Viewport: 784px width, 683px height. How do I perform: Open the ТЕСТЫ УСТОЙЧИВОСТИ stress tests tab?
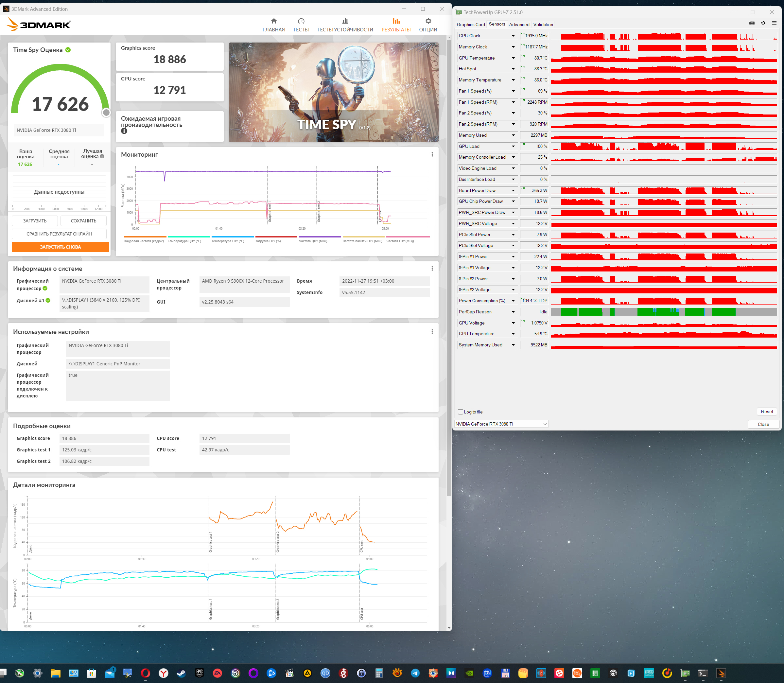[x=345, y=25]
